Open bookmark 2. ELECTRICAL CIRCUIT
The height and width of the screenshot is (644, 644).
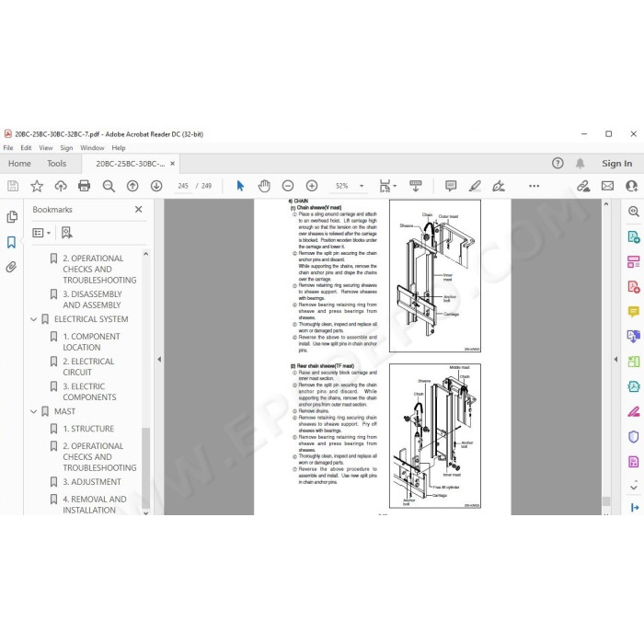click(x=88, y=367)
